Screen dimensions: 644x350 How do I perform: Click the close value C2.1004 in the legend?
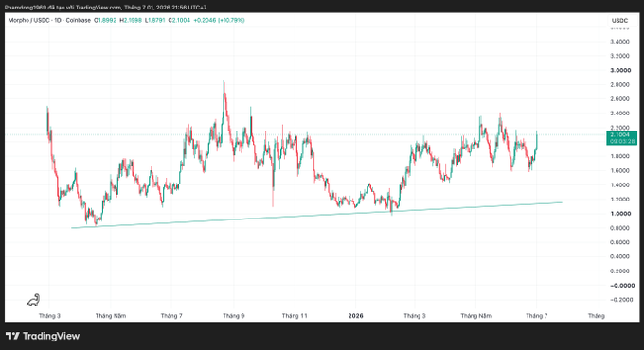(179, 20)
